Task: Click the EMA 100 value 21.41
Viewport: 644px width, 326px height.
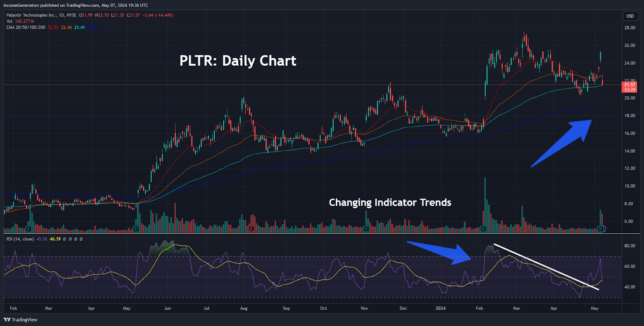Action: click(79, 27)
